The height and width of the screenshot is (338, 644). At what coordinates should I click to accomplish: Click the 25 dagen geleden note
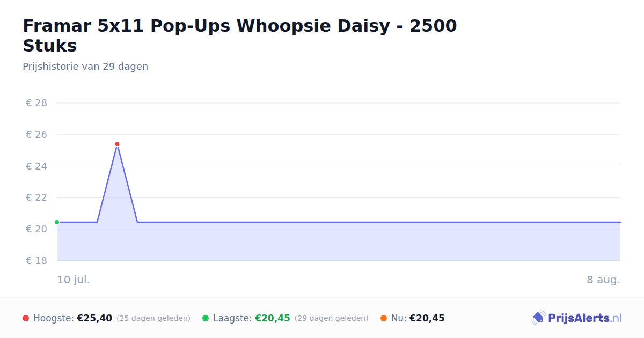[153, 318]
